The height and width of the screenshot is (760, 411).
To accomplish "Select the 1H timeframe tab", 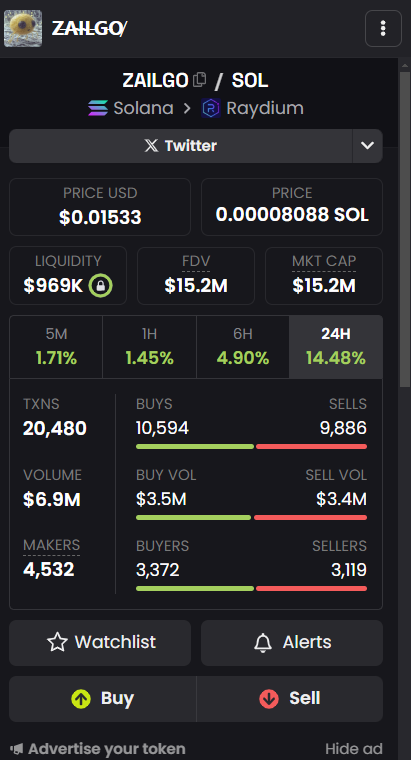I will [149, 347].
